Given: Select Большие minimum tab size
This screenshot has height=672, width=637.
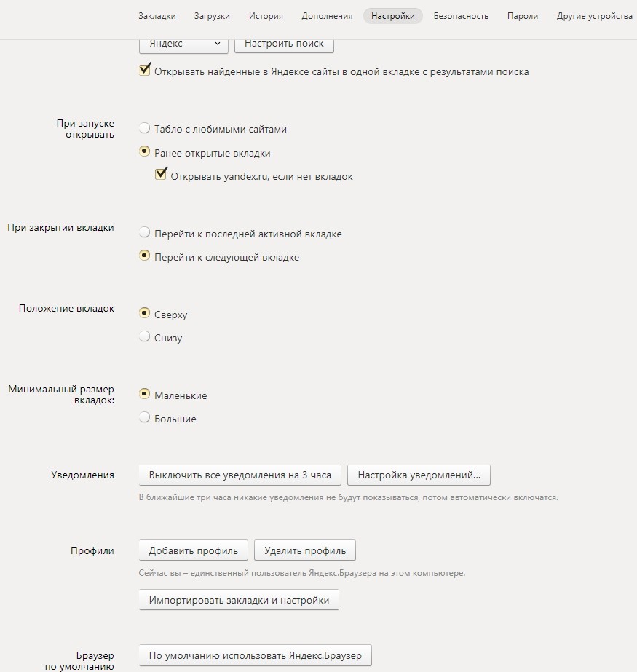Looking at the screenshot, I should 144,419.
